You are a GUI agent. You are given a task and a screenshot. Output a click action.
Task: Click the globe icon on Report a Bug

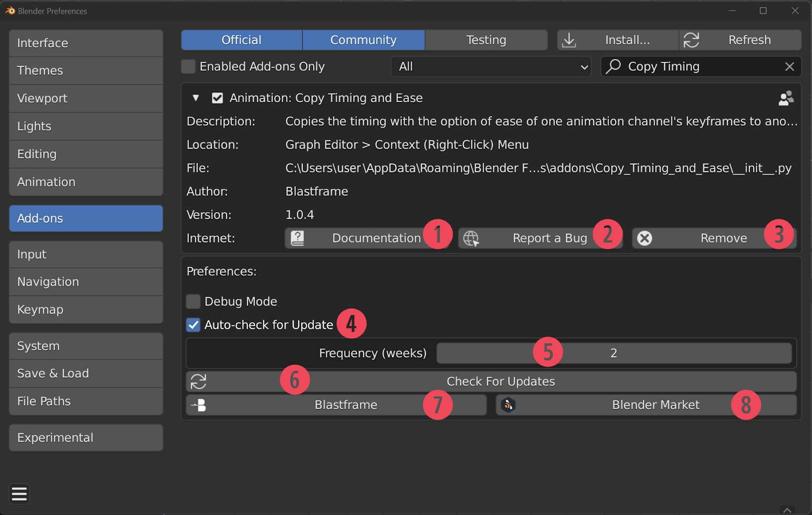coord(471,238)
